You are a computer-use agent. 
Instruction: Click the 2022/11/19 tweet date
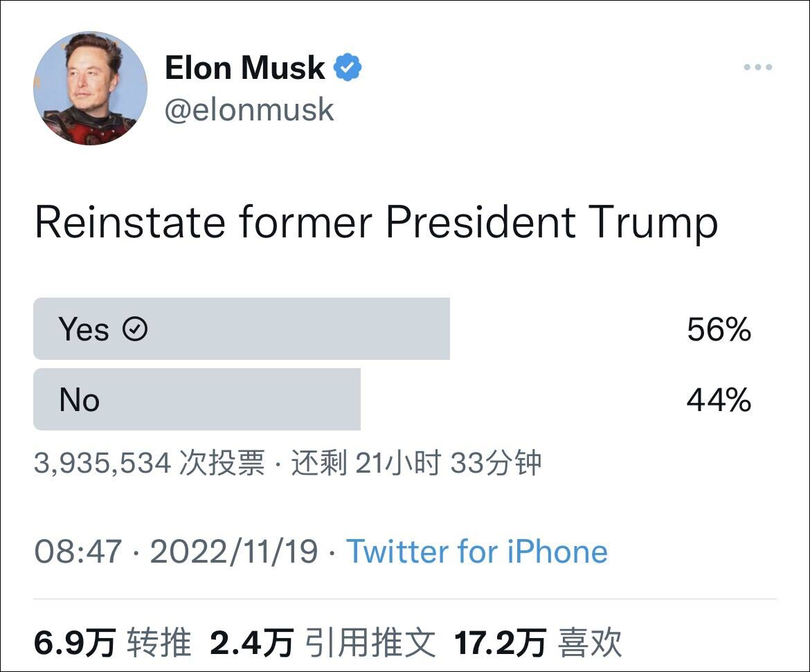click(234, 552)
